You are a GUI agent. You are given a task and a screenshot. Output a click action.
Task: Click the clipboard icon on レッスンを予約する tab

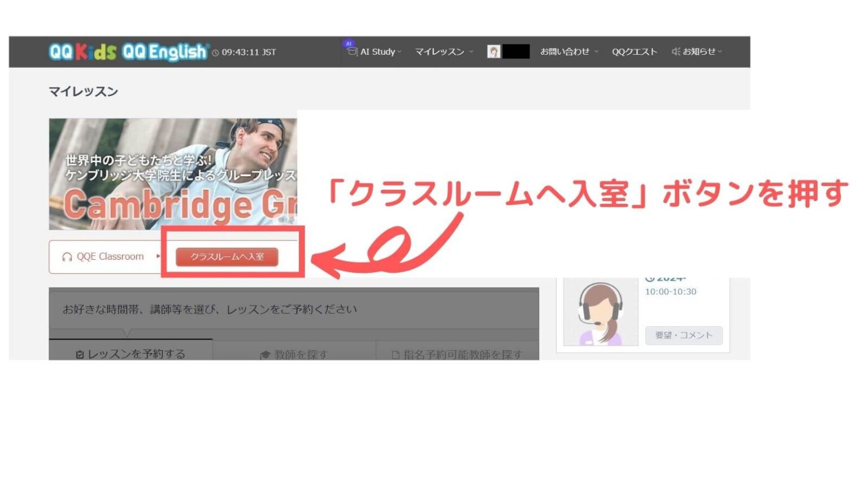[81, 354]
